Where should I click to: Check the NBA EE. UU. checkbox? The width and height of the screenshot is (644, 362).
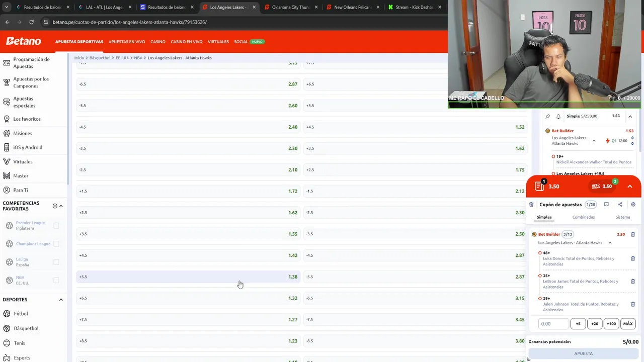coord(56,280)
